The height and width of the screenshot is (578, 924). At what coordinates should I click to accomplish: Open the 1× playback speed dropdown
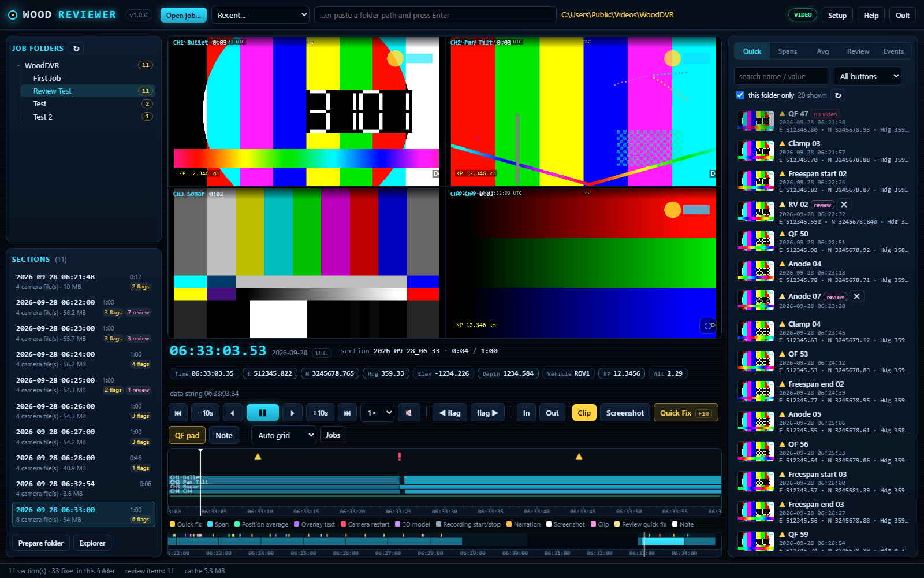click(378, 413)
